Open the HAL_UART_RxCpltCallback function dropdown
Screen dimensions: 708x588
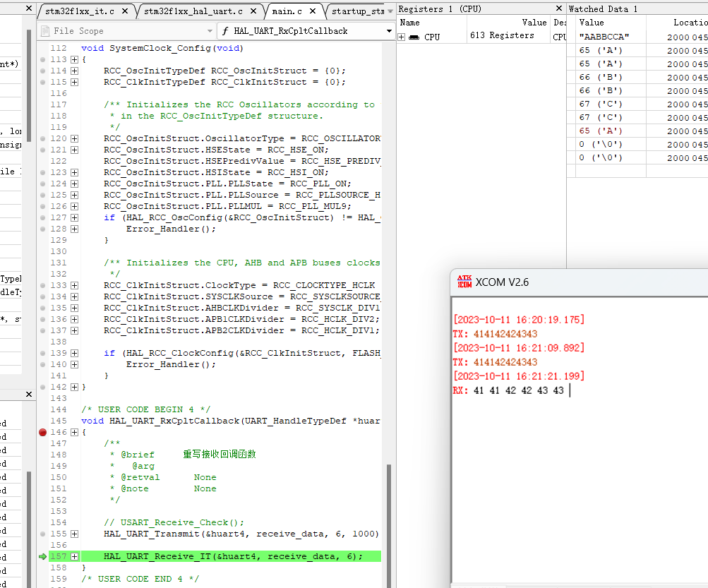tap(389, 31)
